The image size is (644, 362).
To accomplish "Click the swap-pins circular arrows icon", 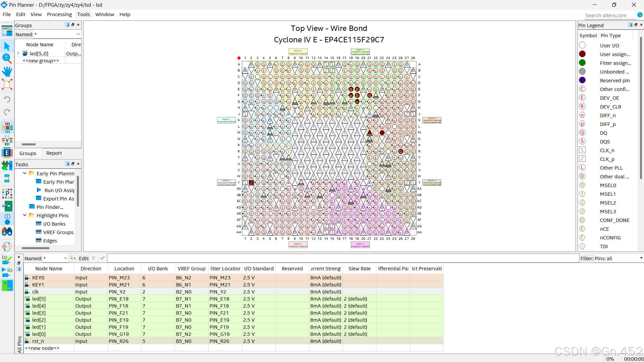I will [7, 246].
